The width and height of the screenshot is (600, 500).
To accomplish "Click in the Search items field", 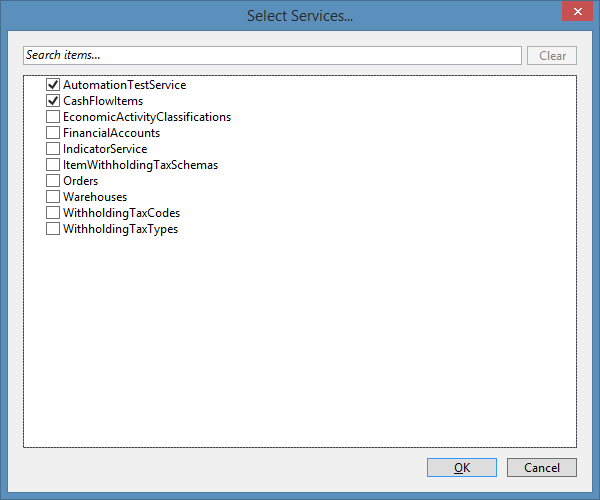I will click(272, 55).
